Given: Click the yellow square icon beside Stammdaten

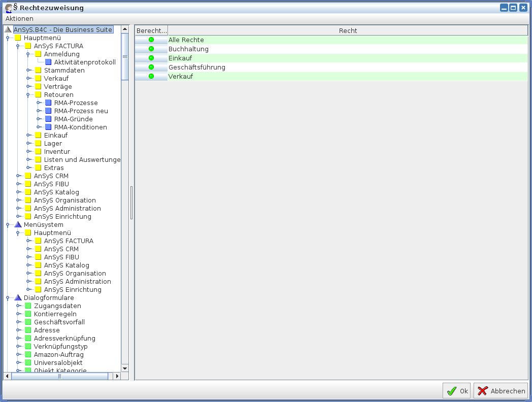Looking at the screenshot, I should click(38, 71).
